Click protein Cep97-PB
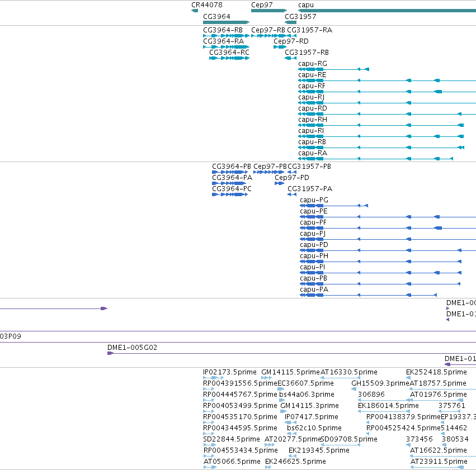The height and width of the screenshot is (470, 476). 268,172
